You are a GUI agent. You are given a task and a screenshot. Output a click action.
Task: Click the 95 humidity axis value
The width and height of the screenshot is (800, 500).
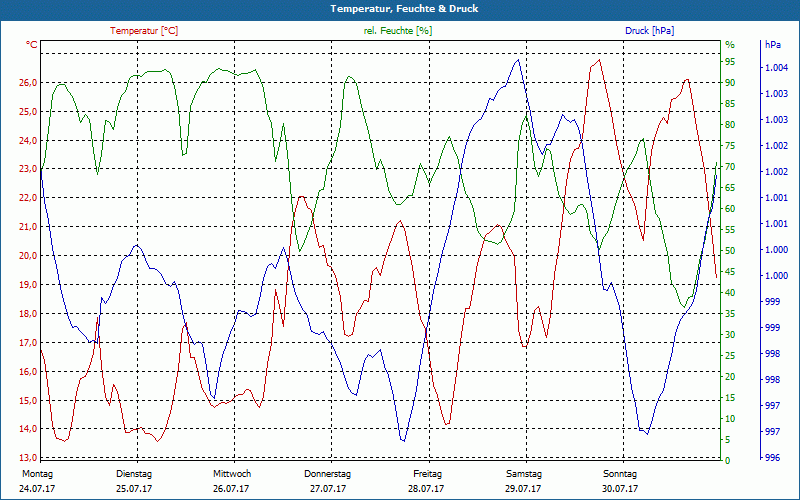(730, 62)
